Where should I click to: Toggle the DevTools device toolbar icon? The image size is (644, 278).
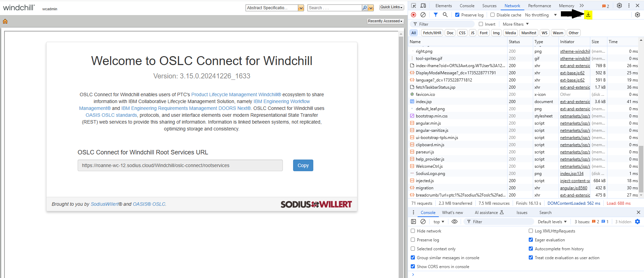tap(423, 5)
